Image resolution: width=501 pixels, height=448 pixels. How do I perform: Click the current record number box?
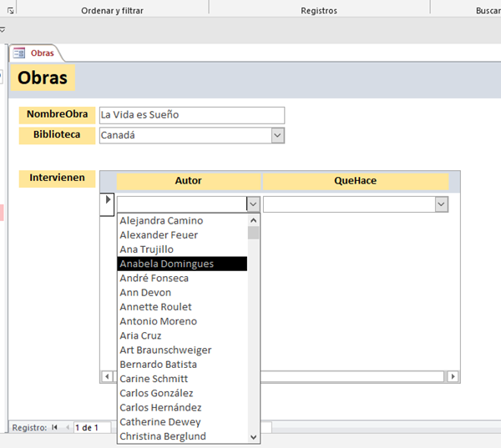pos(92,427)
